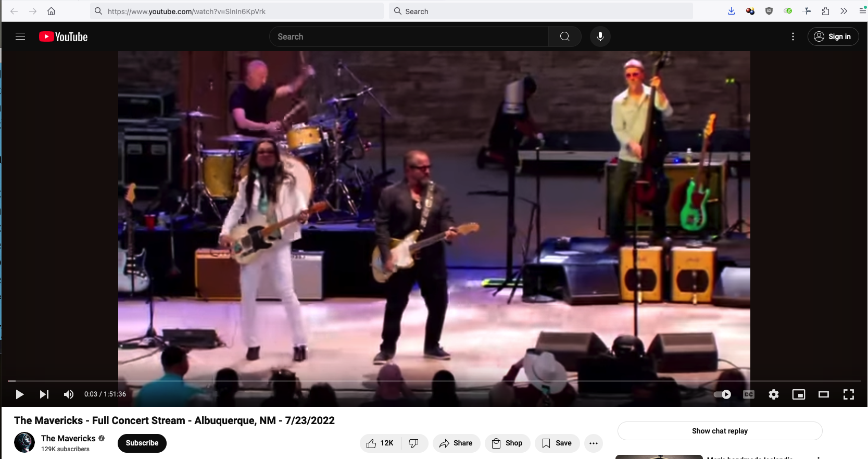This screenshot has height=459, width=868.
Task: Open The Mavericks channel avatar
Action: tap(24, 443)
